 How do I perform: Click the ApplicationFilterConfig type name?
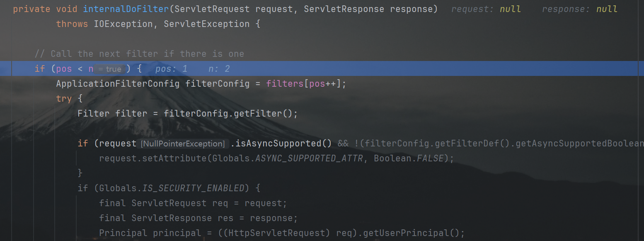click(118, 84)
